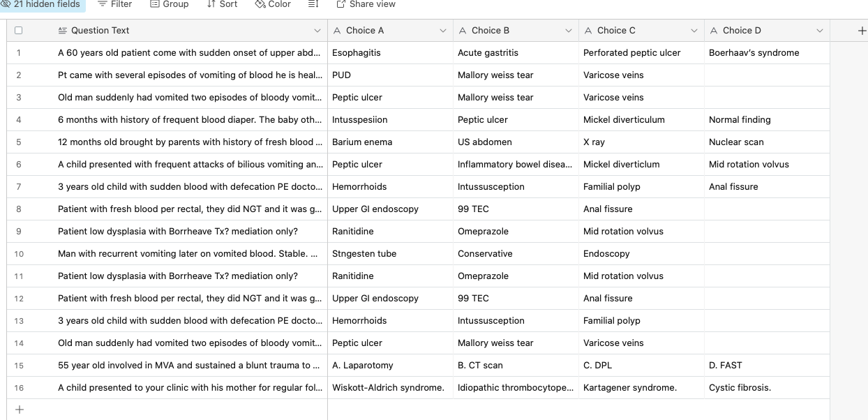Select the cell 'Intusspesiion'
Viewport: 868px width, 420px height.
pyautogui.click(x=390, y=120)
